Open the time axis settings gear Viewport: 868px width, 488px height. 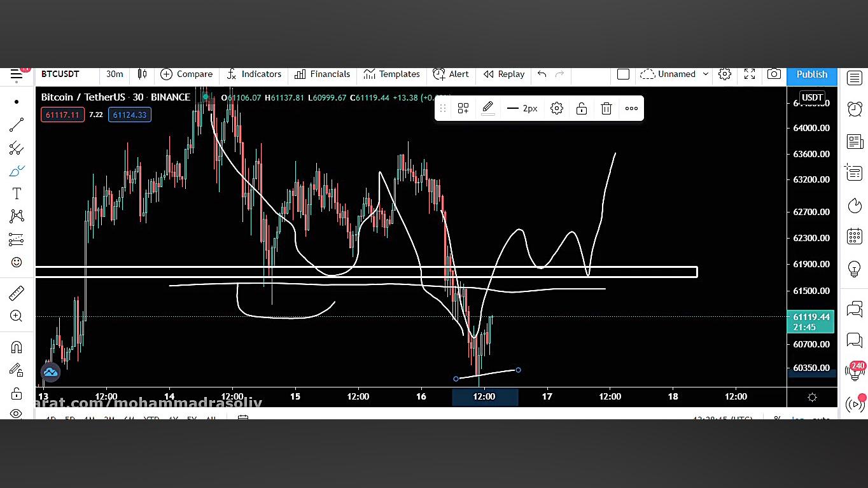812,397
